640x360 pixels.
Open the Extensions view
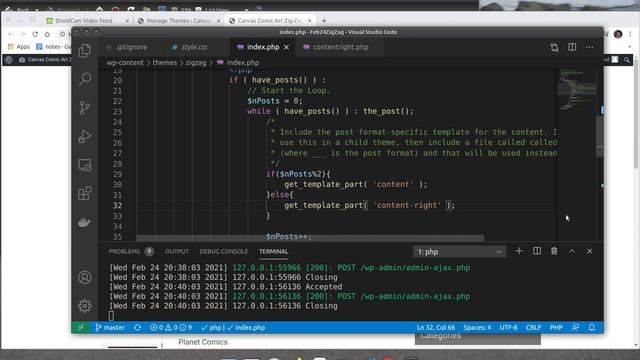coord(85,193)
